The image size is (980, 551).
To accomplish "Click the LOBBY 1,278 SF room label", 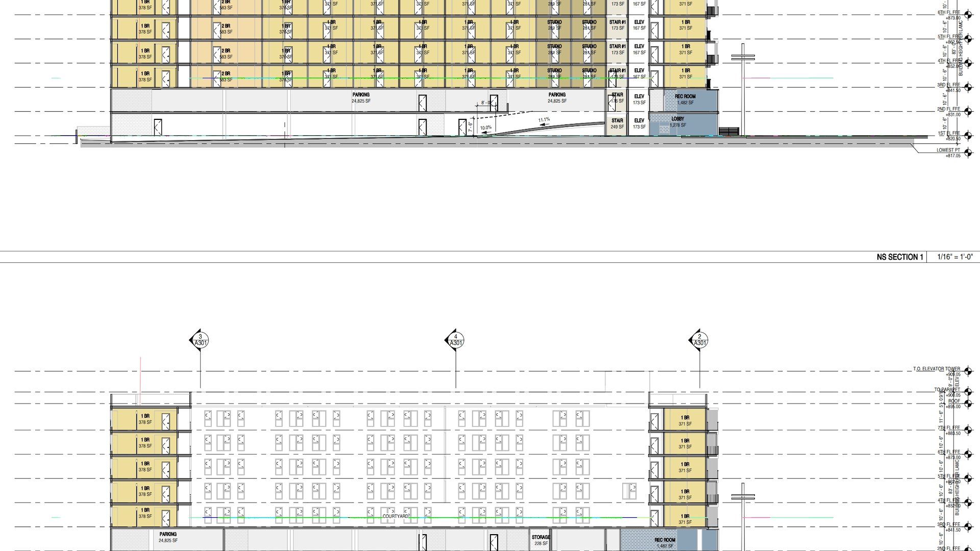I will (x=677, y=122).
